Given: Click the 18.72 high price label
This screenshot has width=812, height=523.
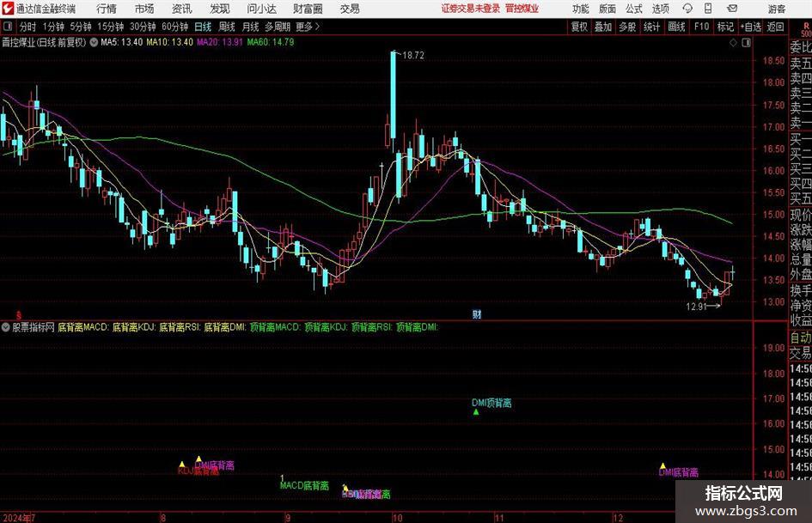Looking at the screenshot, I should click(x=412, y=56).
